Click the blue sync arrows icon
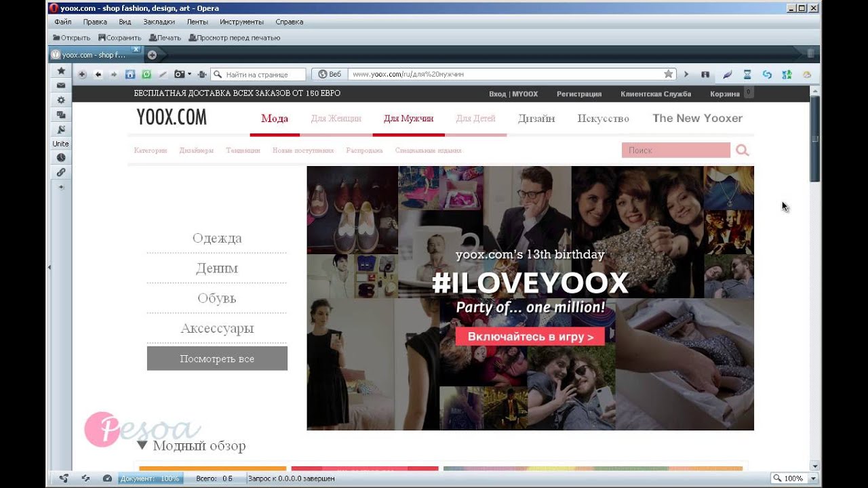Viewport: 868px width, 488px height. click(x=767, y=75)
